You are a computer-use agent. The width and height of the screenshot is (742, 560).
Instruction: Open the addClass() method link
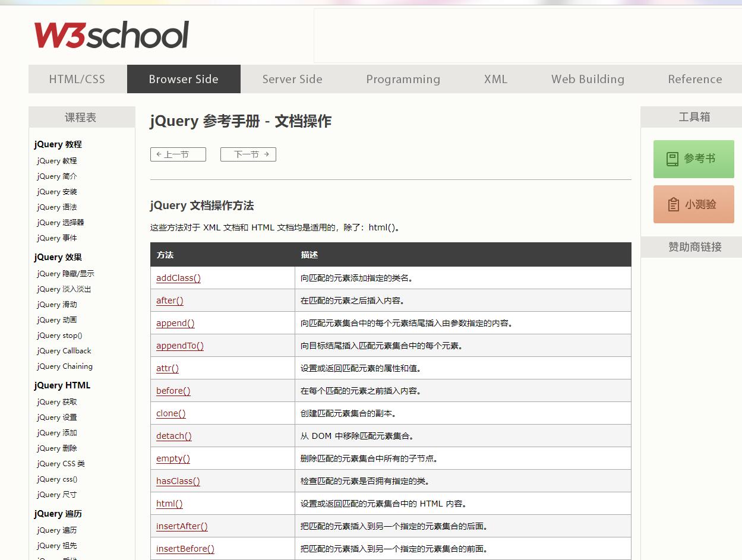pos(178,278)
